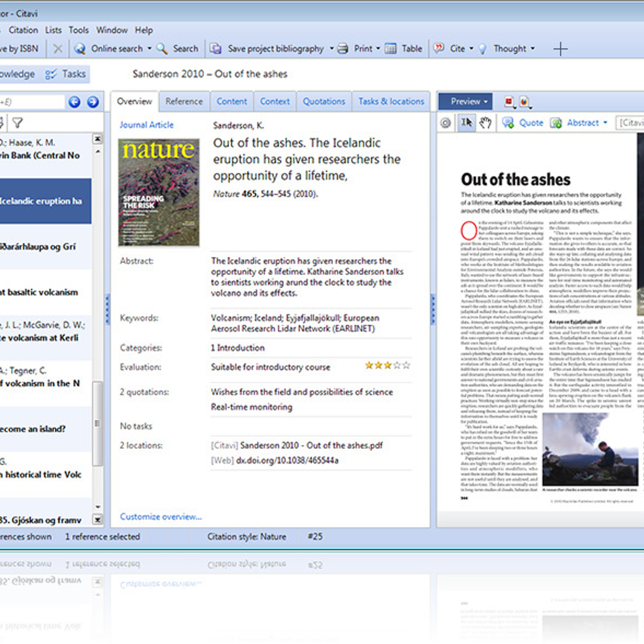Open the Preview pane dropdown
644x644 pixels.
[x=485, y=101]
